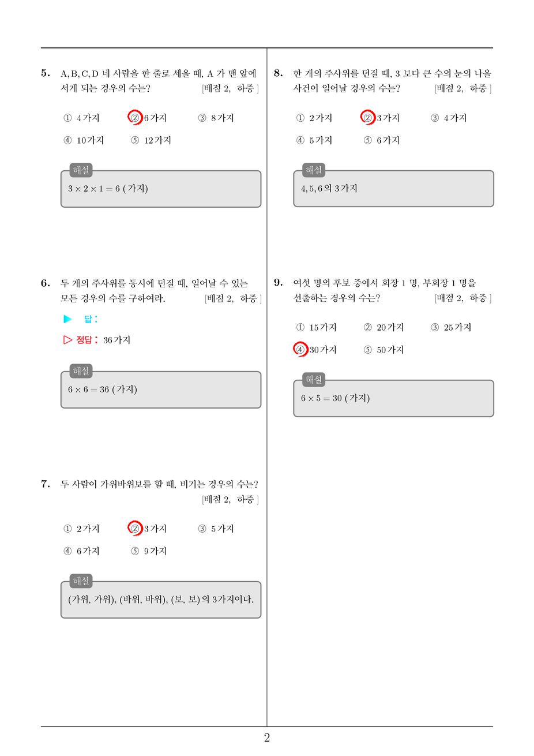Choose option ① 4가지 in question 5

[81, 118]
